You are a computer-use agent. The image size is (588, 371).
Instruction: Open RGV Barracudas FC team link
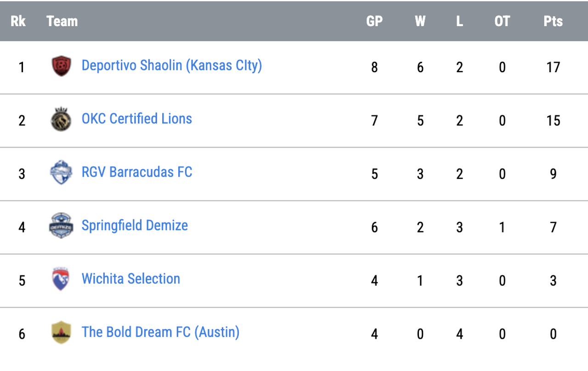[136, 172]
